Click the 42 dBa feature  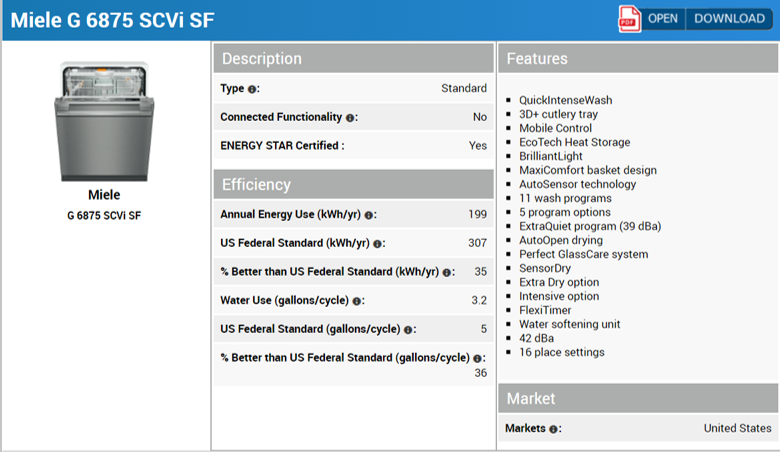[536, 338]
